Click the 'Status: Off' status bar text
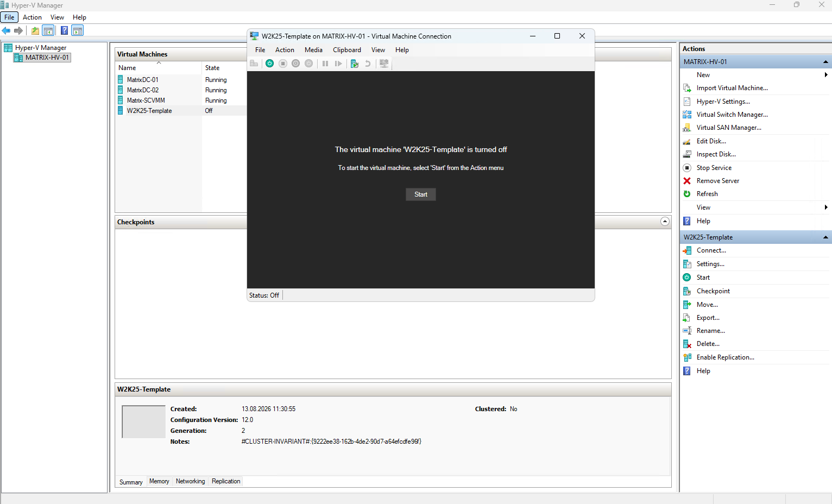Screen dimensions: 832x504 tap(264, 295)
